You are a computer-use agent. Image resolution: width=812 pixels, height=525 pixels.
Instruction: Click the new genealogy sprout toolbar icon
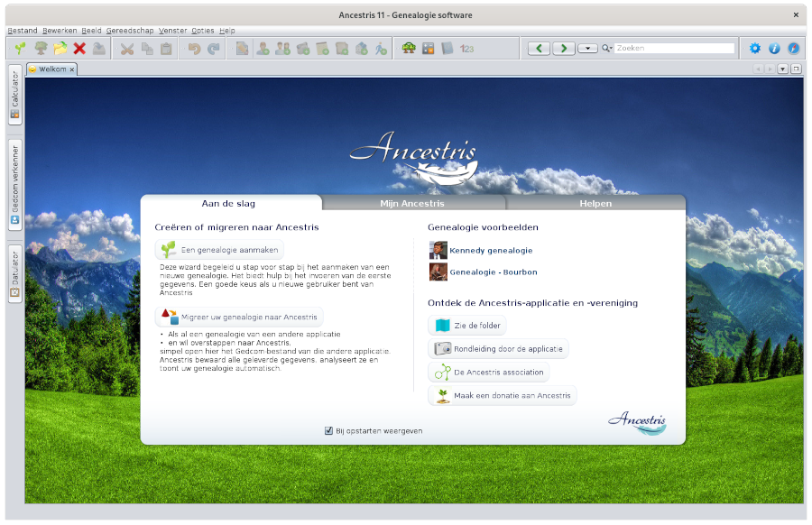point(20,48)
